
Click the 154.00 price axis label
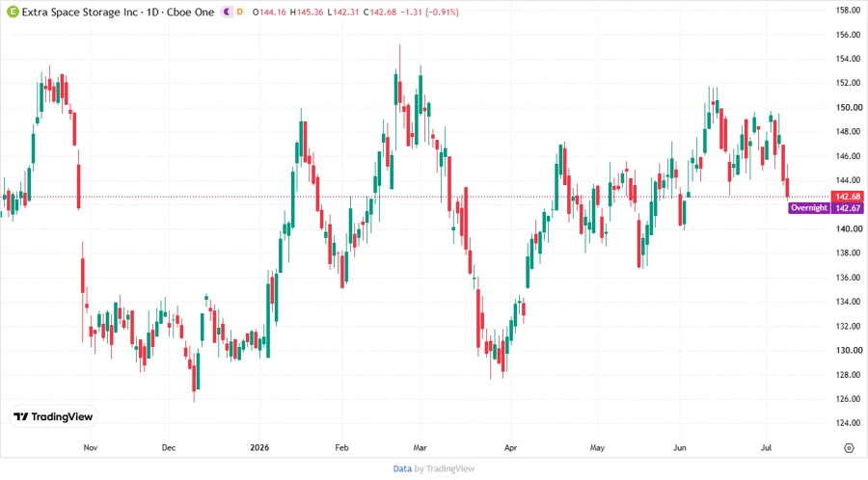(848, 59)
